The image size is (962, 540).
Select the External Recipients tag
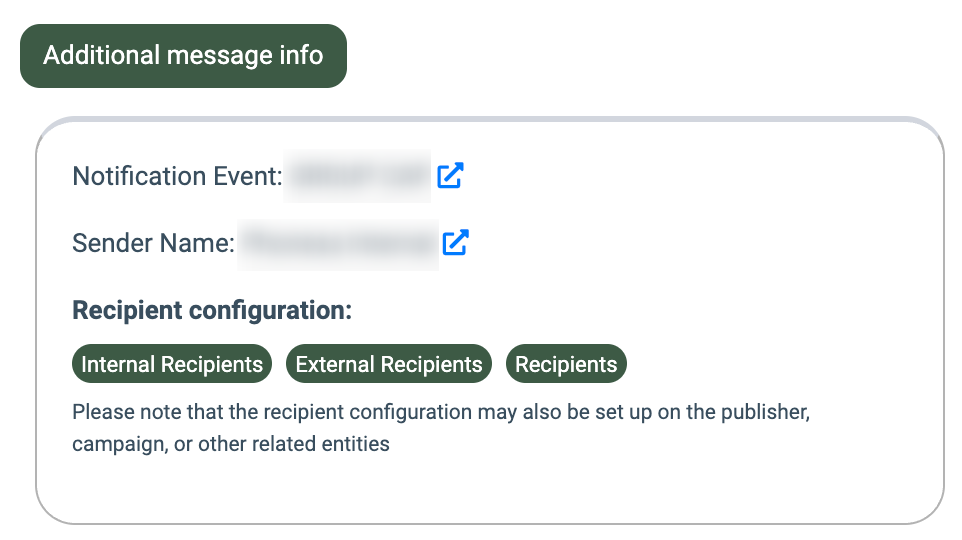tap(389, 365)
